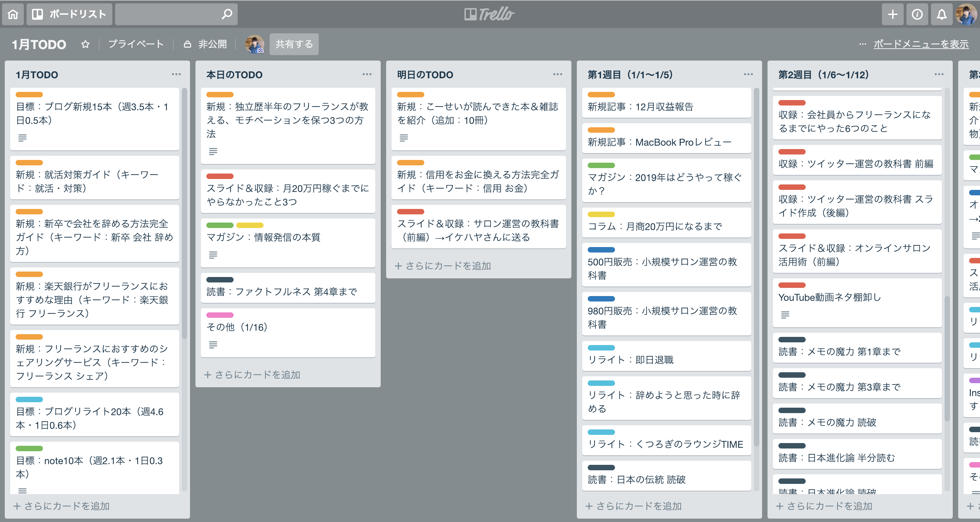The height and width of the screenshot is (522, 980).
Task: Open card コラム：月商20万円になるまで
Action: pyautogui.click(x=666, y=223)
